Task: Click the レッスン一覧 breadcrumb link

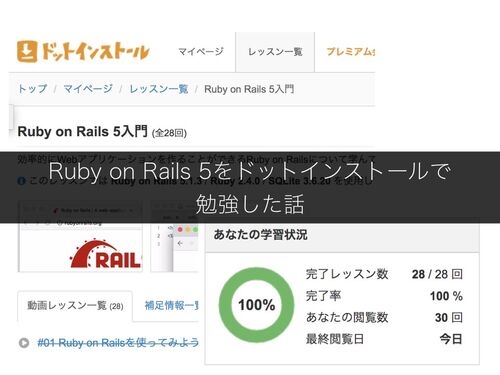Action: 159,89
